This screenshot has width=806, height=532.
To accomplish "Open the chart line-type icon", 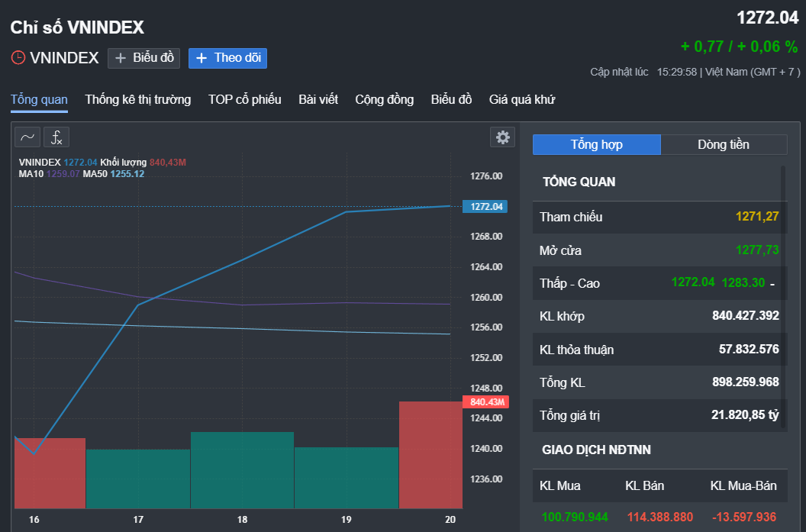I will coord(27,137).
